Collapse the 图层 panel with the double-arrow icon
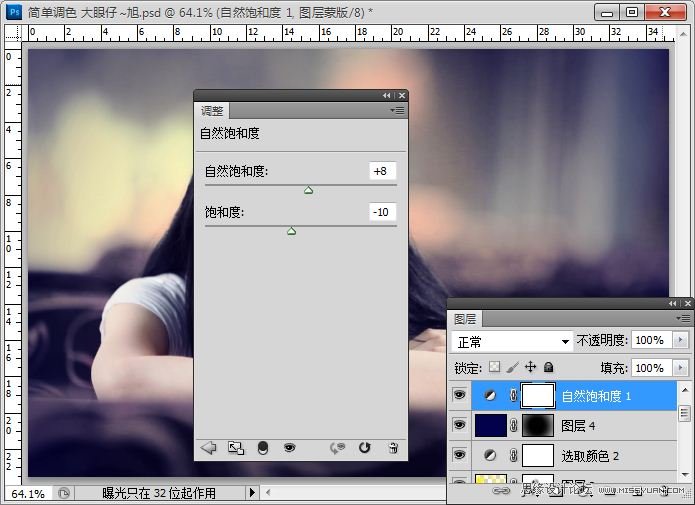This screenshot has width=695, height=505. tap(673, 304)
